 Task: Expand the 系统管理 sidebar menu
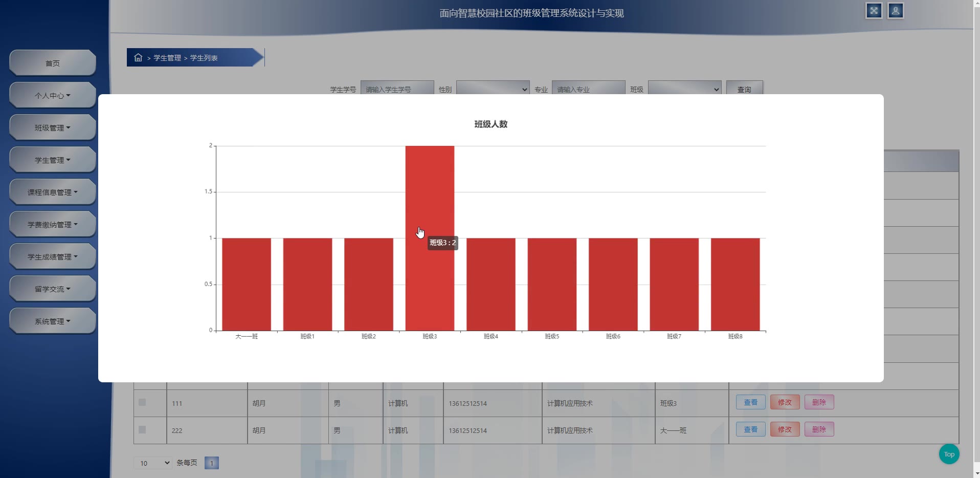click(x=53, y=321)
